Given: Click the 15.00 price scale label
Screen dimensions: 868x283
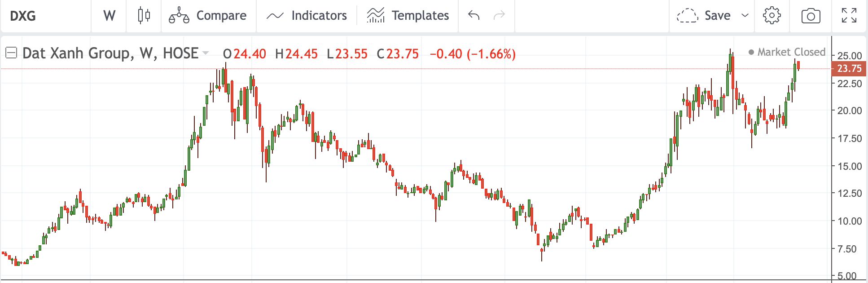Looking at the screenshot, I should coord(849,166).
